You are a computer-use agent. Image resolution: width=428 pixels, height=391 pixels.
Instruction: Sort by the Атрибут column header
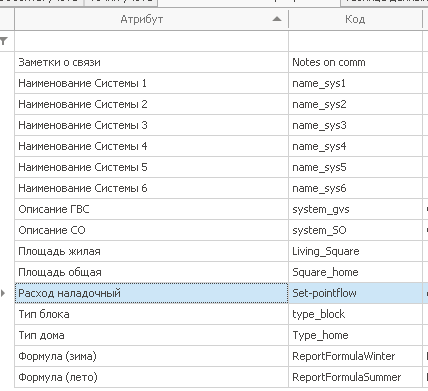pyautogui.click(x=151, y=19)
